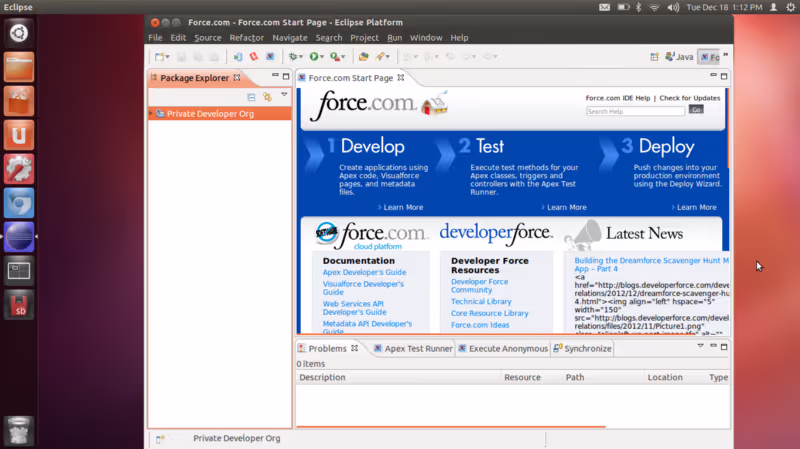This screenshot has width=800, height=449.
Task: Switch to the Apex Test Runner tab
Action: coord(413,348)
